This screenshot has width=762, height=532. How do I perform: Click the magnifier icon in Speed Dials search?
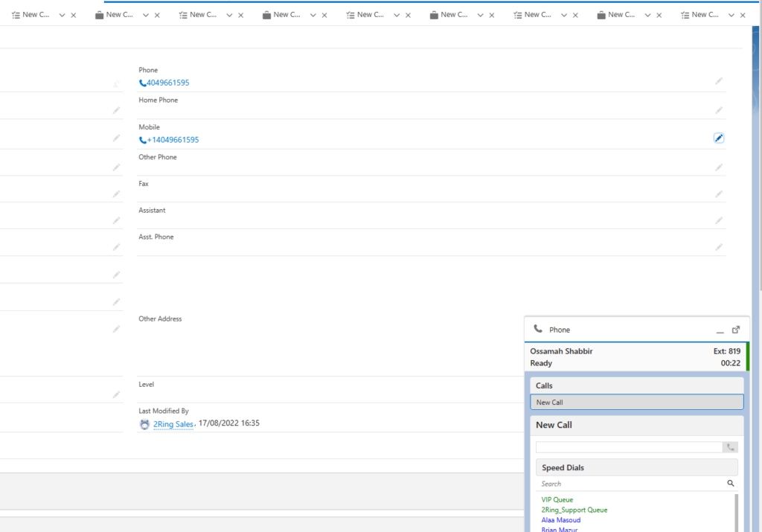coord(730,483)
